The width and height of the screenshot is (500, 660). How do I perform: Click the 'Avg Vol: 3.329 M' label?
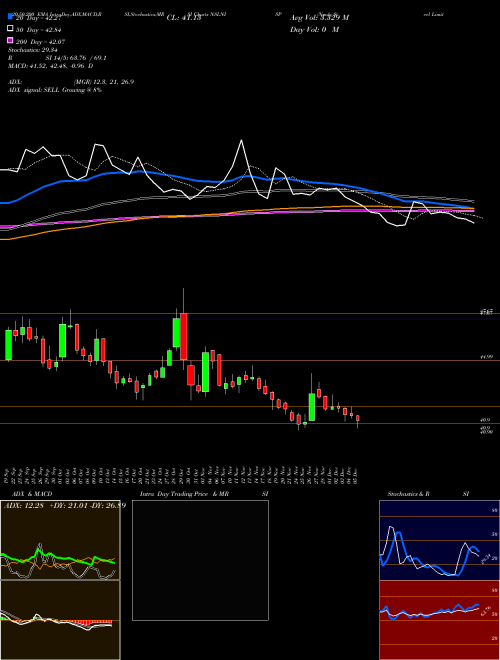(319, 18)
